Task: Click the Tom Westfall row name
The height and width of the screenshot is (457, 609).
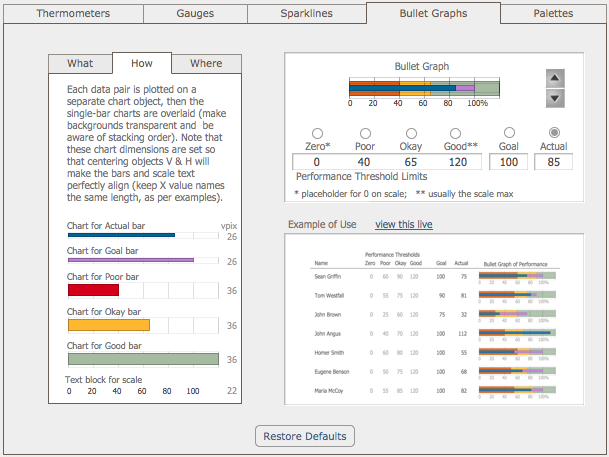Action: coord(329,295)
